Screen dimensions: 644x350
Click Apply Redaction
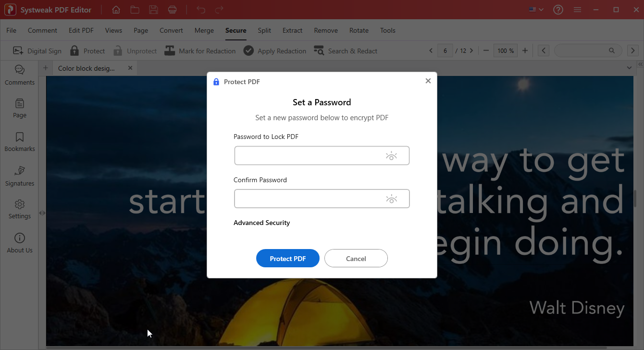pos(274,50)
